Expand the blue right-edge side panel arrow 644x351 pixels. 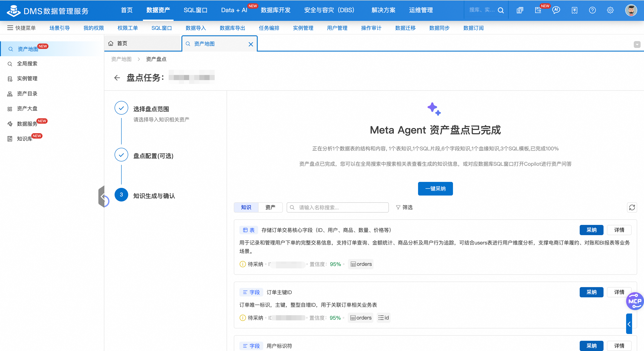pos(629,324)
